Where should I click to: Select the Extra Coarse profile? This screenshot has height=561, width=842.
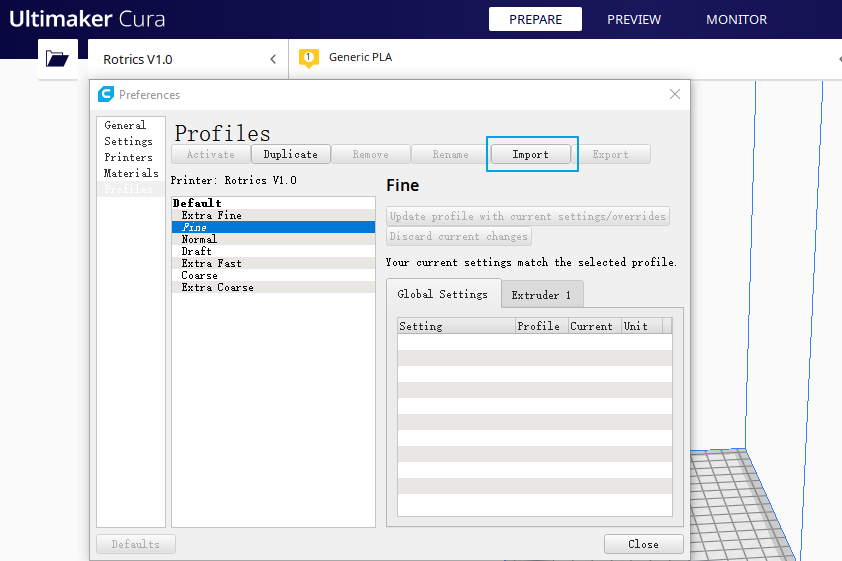point(273,287)
